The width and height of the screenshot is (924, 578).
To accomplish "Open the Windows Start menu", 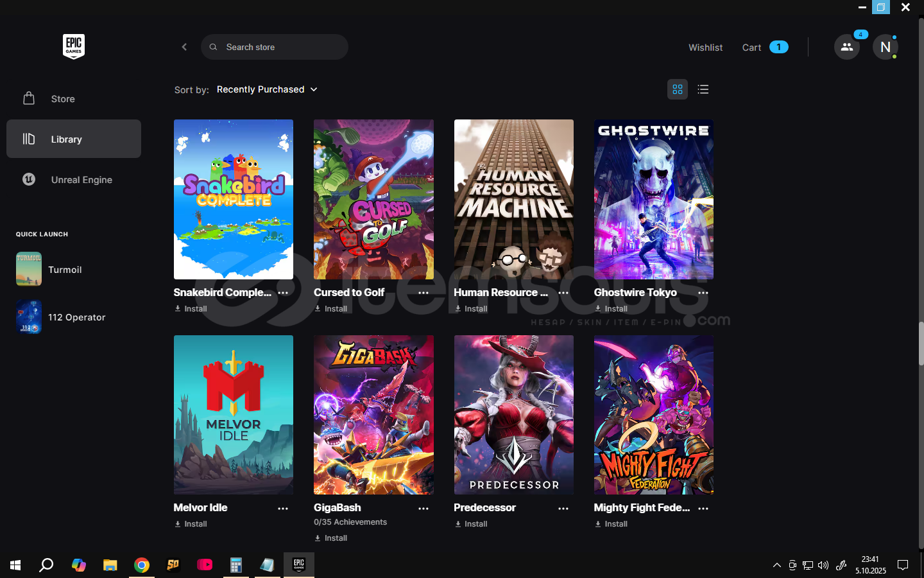I will (15, 565).
